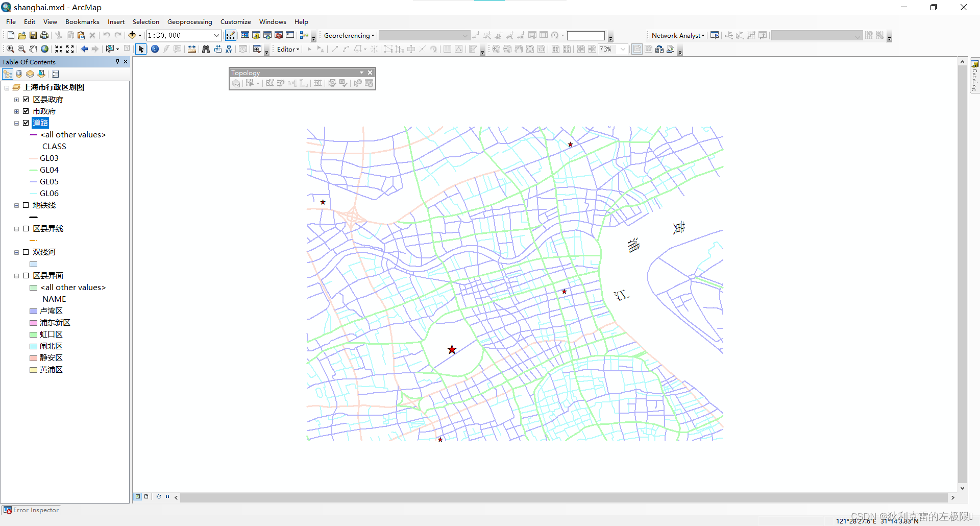Click the Error Inspector button at bottom left
The height and width of the screenshot is (526, 980).
31,510
